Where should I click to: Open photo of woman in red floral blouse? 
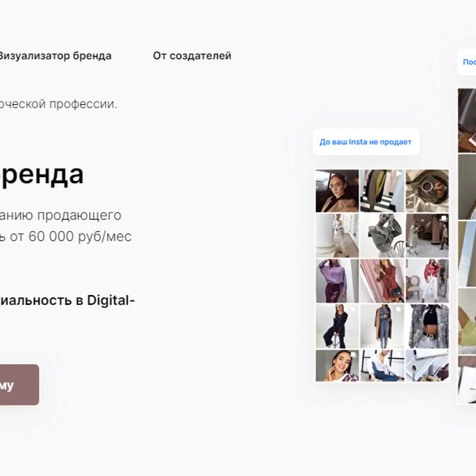coord(427,281)
